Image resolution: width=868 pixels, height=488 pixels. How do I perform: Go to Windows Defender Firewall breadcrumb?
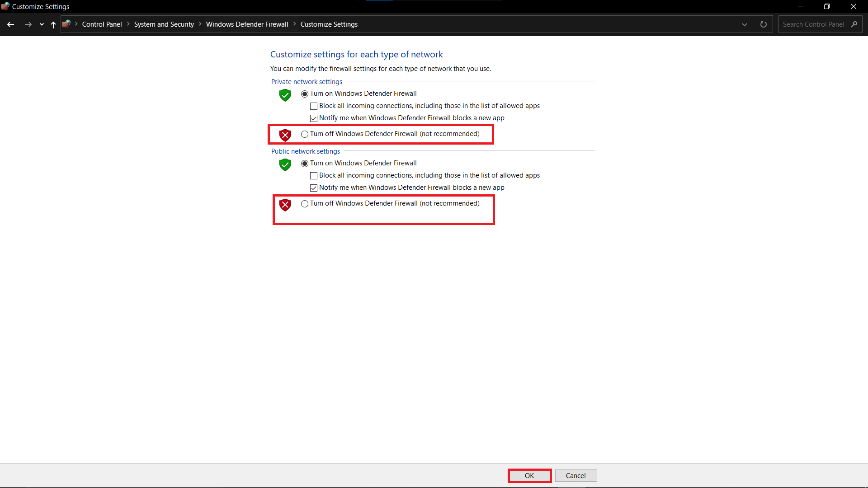coord(247,24)
